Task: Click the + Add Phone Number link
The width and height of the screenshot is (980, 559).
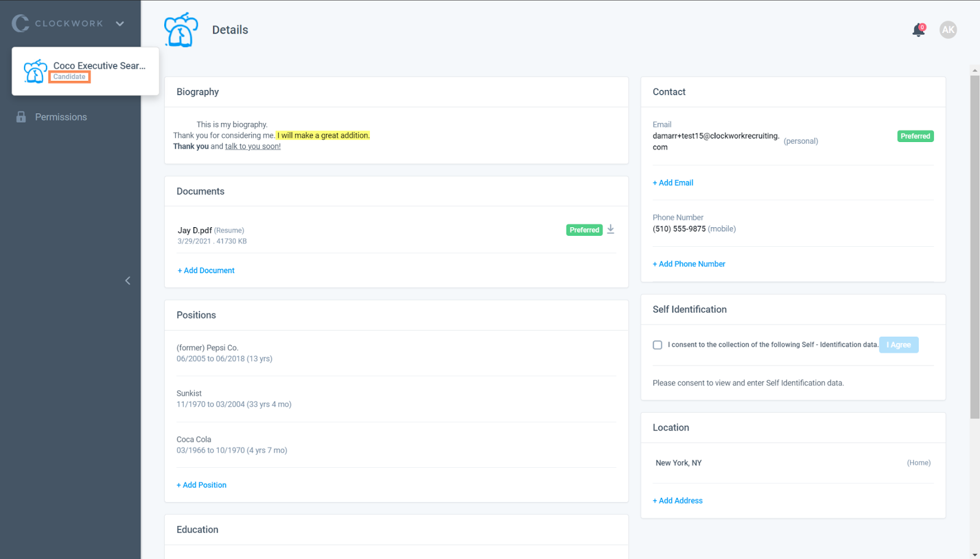Action: 689,264
